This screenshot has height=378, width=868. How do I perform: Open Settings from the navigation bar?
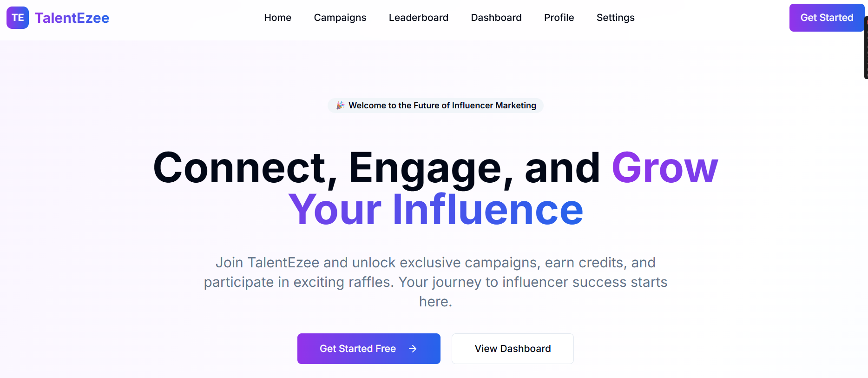pos(615,18)
